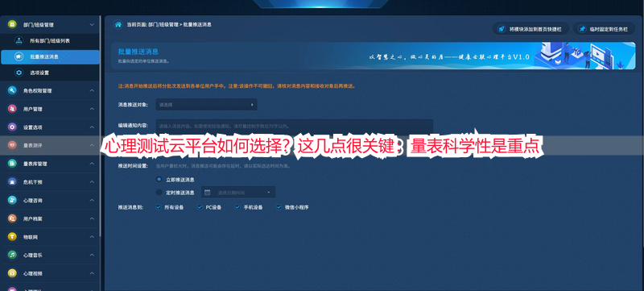Click the 设置选项 purple gear icon

click(x=12, y=127)
